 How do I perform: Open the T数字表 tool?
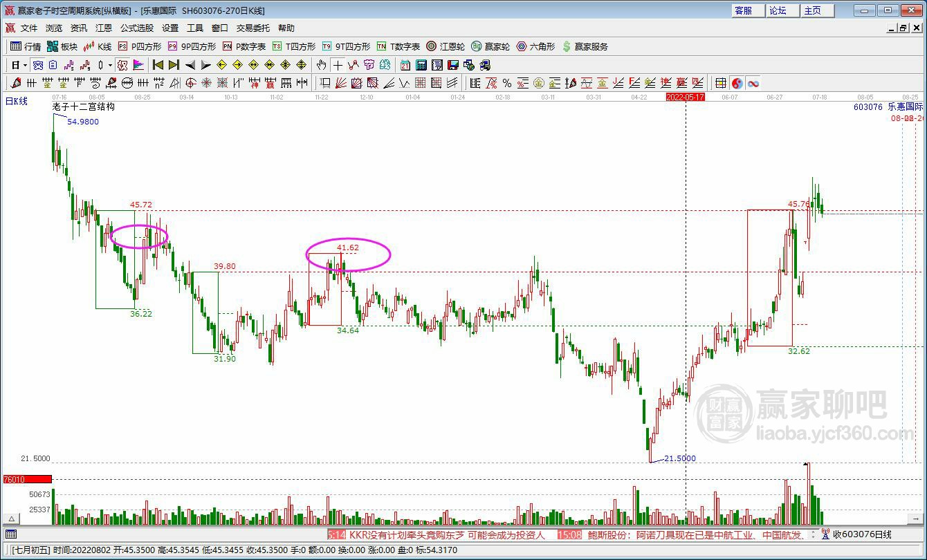pyautogui.click(x=398, y=46)
